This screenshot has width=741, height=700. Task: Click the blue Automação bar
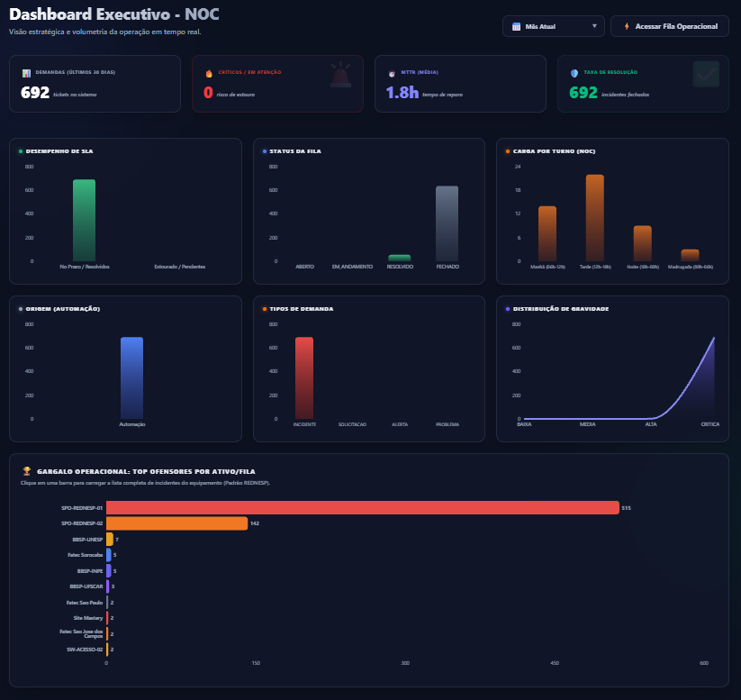pyautogui.click(x=131, y=377)
